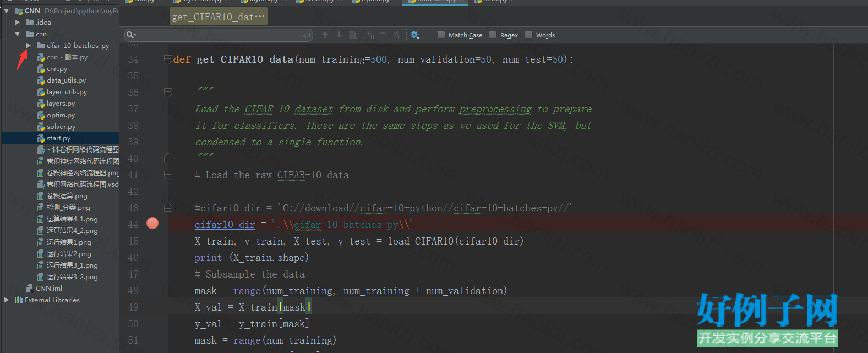Click the Python icon of cnn.py
The image size is (868, 353).
[41, 69]
